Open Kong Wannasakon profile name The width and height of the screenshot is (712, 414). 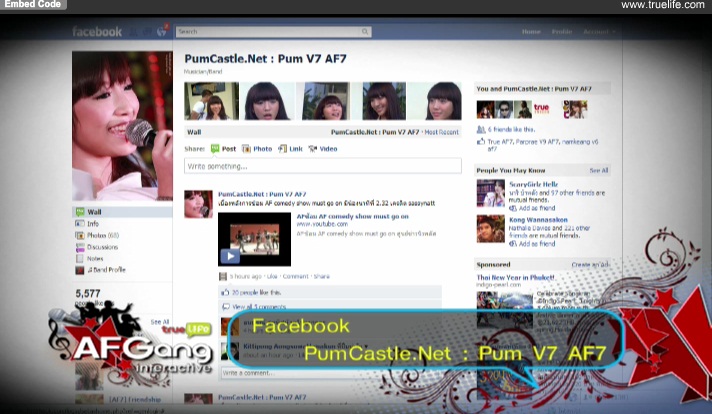pos(538,220)
